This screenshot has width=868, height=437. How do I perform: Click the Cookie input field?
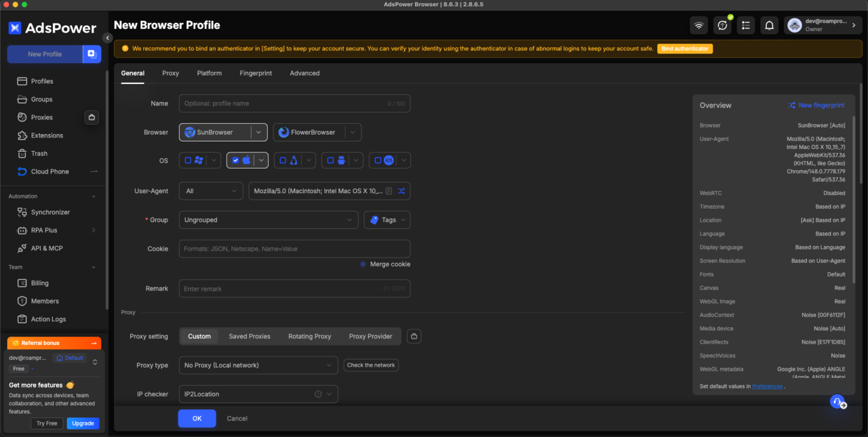(x=294, y=249)
